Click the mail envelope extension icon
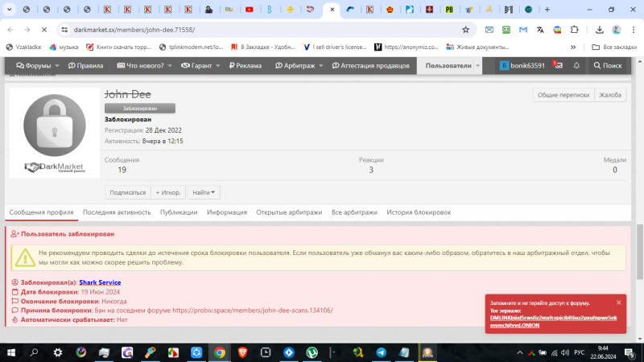 pos(489,30)
